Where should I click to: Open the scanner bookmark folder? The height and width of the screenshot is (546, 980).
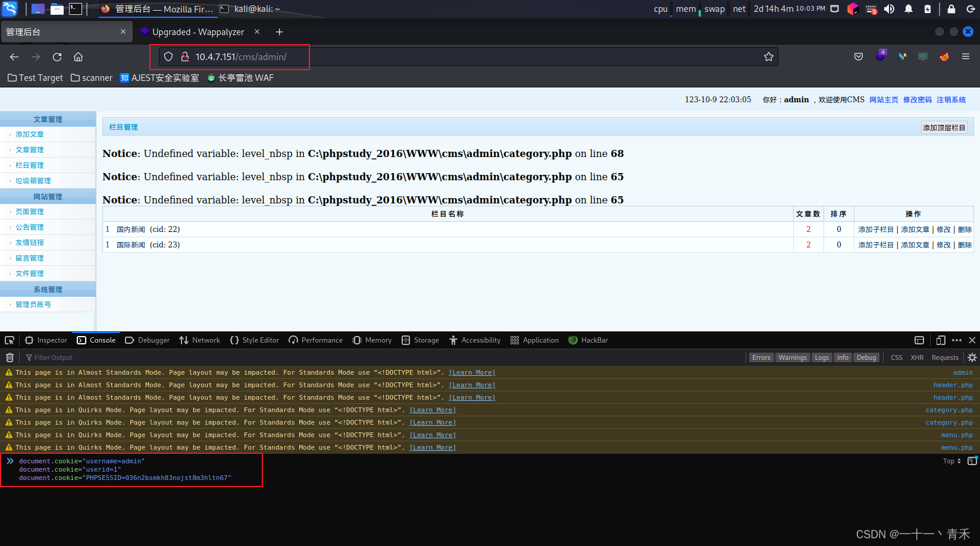[x=92, y=78]
